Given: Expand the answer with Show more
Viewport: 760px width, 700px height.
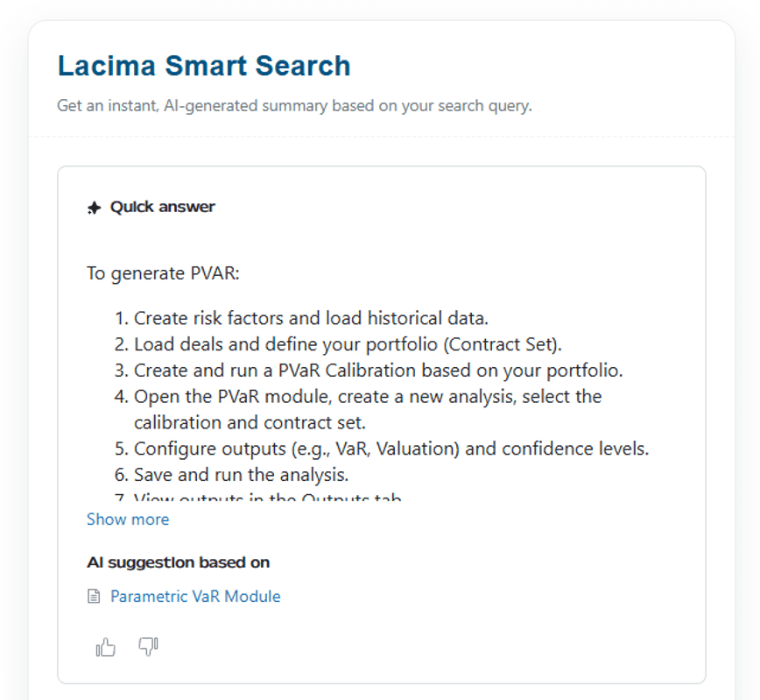Looking at the screenshot, I should pyautogui.click(x=128, y=520).
